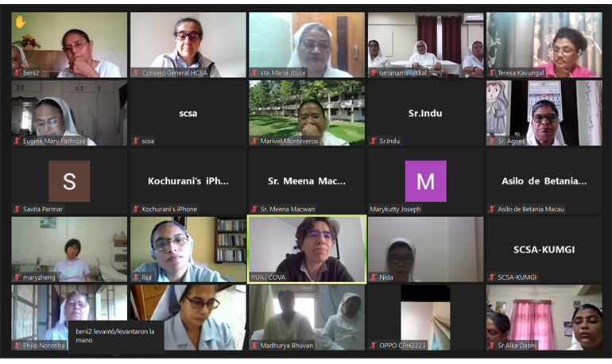Select the purple M avatar of Marykutty Joseph
Image resolution: width=612 pixels, height=364 pixels.
[425, 181]
